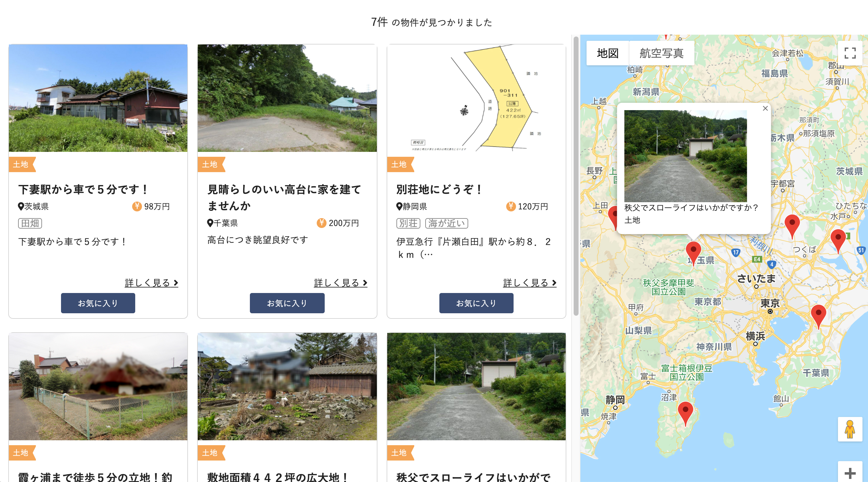
Task: Click the map pin in Chiba near Tokyo Bay
Action: pos(818,316)
